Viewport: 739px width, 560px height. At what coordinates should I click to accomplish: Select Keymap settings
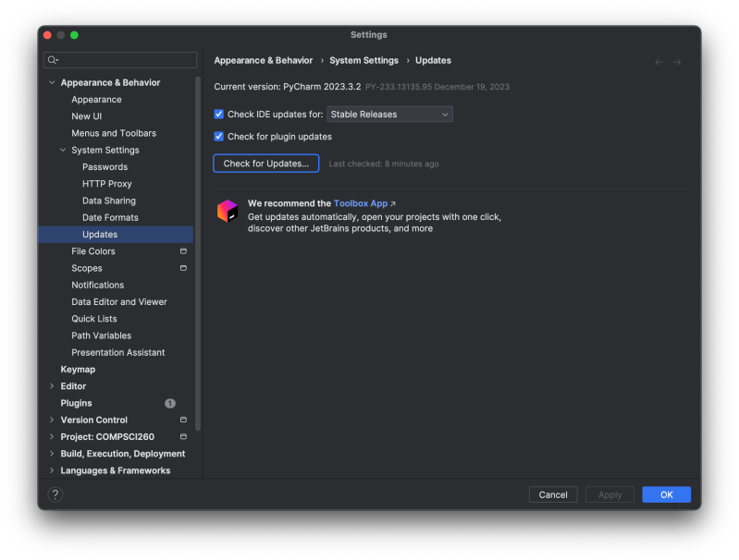pos(78,370)
